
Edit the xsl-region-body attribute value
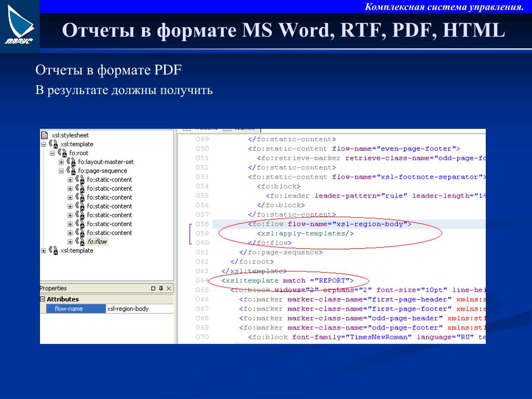point(140,309)
